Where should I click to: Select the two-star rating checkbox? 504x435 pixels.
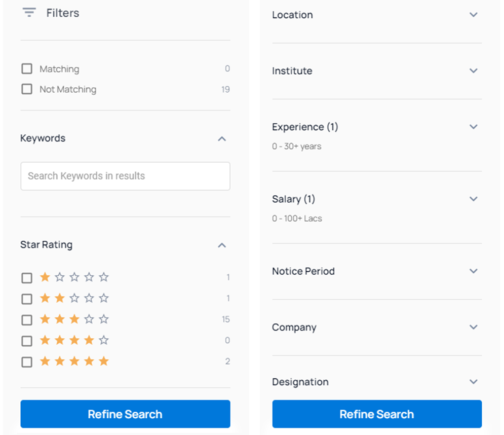point(27,299)
